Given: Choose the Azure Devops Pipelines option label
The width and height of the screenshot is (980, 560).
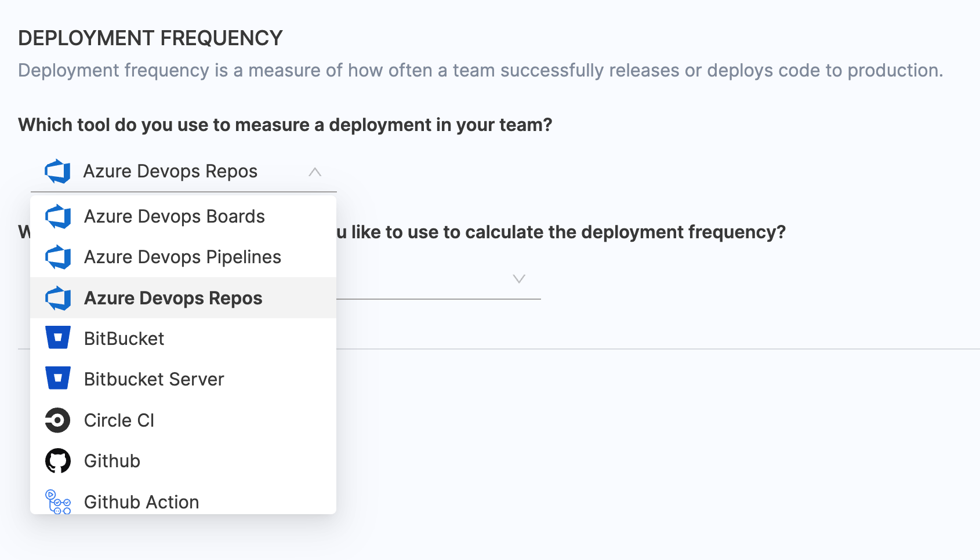Looking at the screenshot, I should [182, 257].
